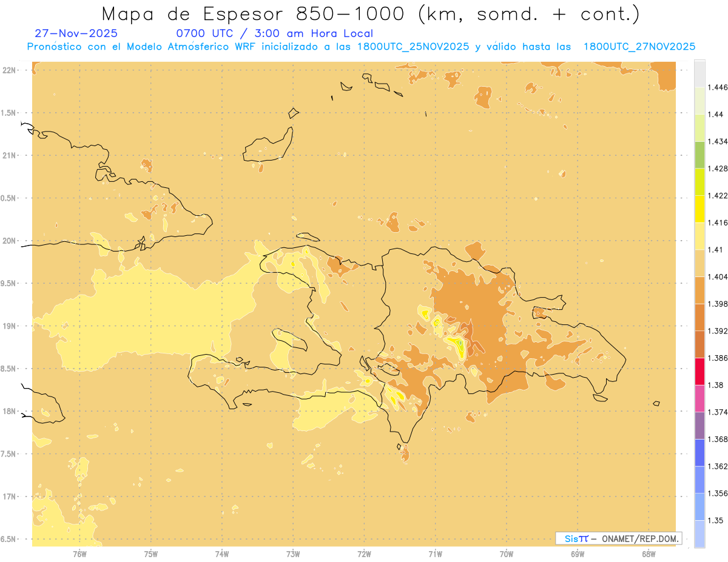Click the '71W' longitude label
The image size is (728, 562).
(x=435, y=554)
